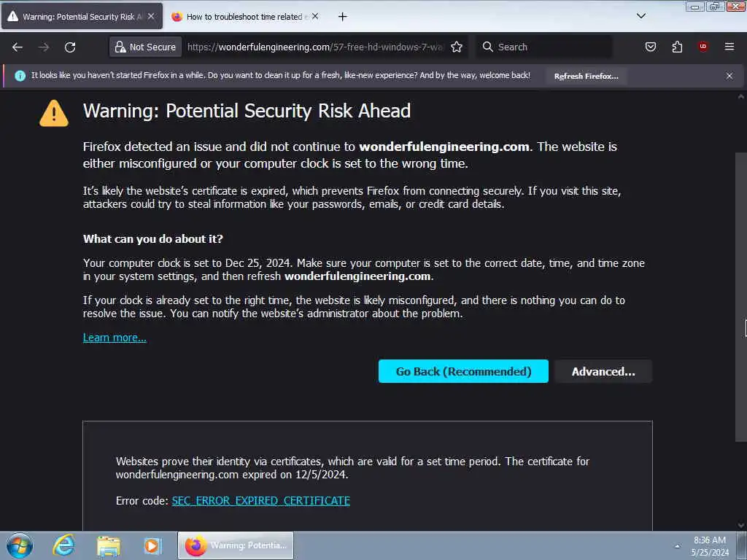Viewport: 747px width, 560px height.
Task: Open the Firefox hamburger menu
Action: (x=729, y=47)
